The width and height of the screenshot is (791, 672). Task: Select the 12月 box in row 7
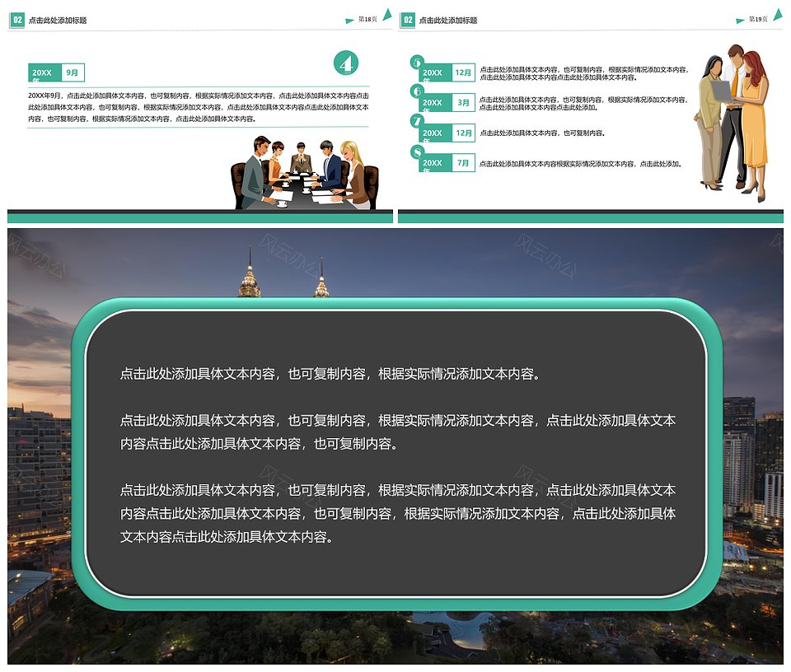coord(463,133)
